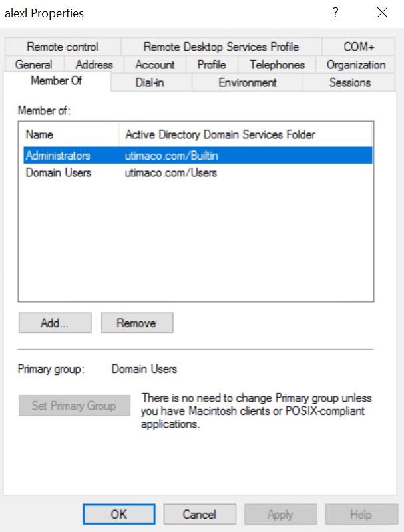Open the COM+ tab
The width and height of the screenshot is (404, 532).
pyautogui.click(x=359, y=47)
